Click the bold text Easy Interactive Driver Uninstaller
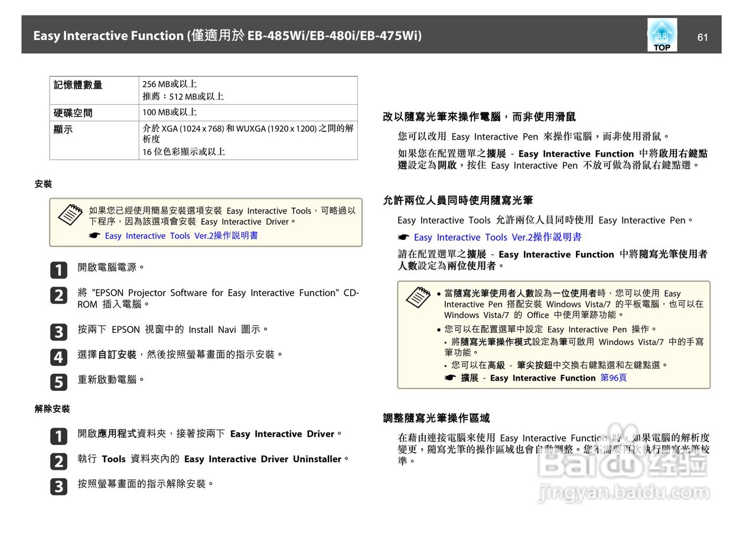This screenshot has height=535, width=756. point(263,459)
